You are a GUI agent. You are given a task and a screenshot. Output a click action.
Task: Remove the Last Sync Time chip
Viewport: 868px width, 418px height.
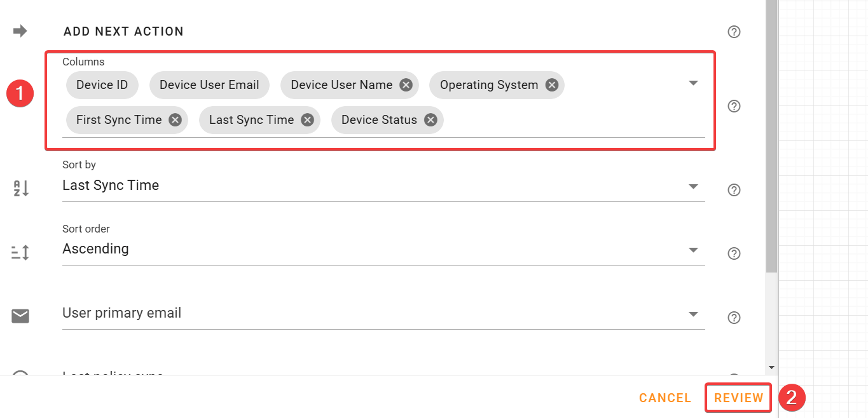(x=307, y=120)
